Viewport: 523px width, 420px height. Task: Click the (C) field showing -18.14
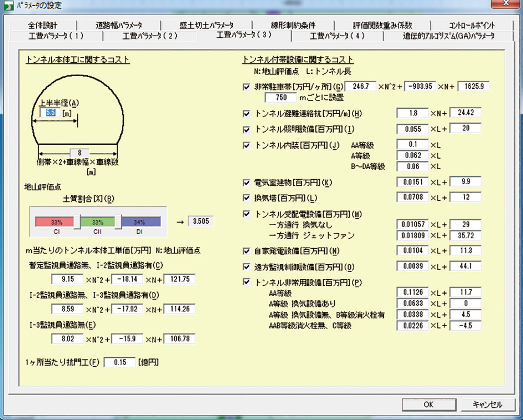(127, 279)
